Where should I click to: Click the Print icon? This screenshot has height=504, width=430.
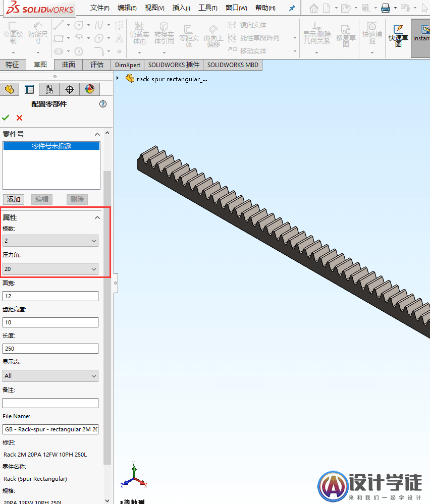[x=385, y=8]
